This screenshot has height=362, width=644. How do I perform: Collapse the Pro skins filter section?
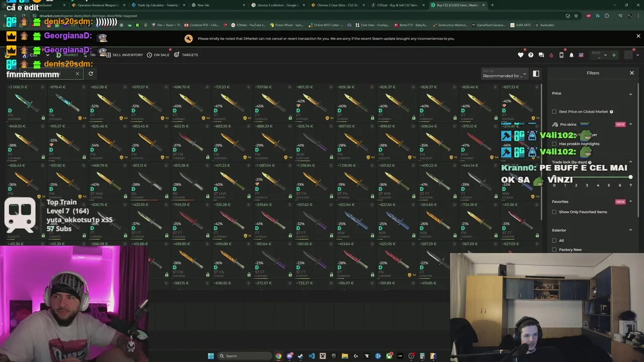630,124
